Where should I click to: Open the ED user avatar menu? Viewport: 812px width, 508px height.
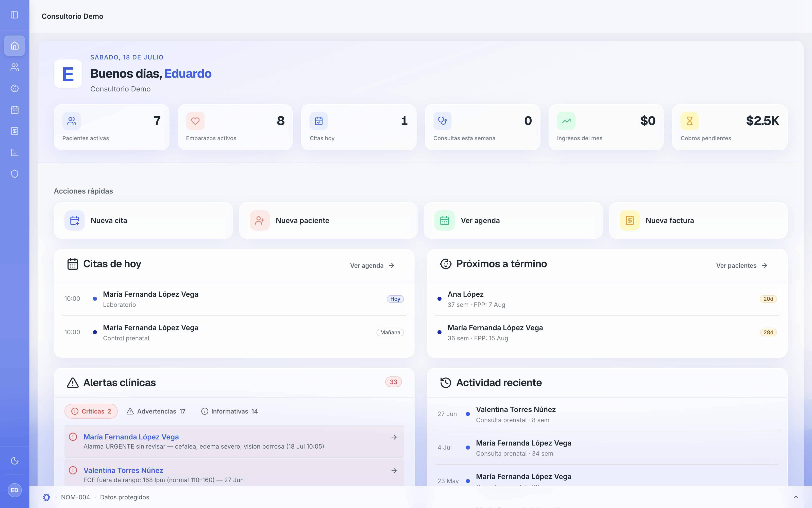[14, 490]
